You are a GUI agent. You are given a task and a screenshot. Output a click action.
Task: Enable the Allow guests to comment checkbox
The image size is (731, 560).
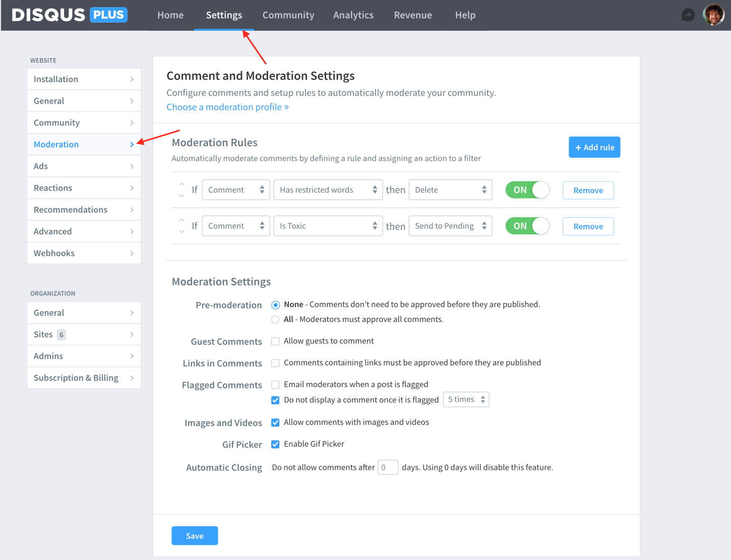(x=275, y=341)
